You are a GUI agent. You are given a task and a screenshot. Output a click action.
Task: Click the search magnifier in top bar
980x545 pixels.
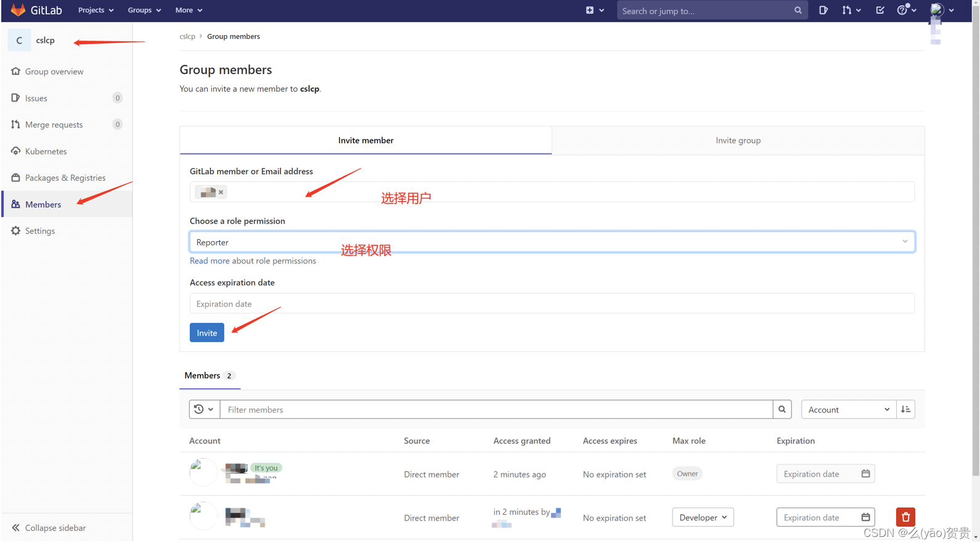point(798,10)
